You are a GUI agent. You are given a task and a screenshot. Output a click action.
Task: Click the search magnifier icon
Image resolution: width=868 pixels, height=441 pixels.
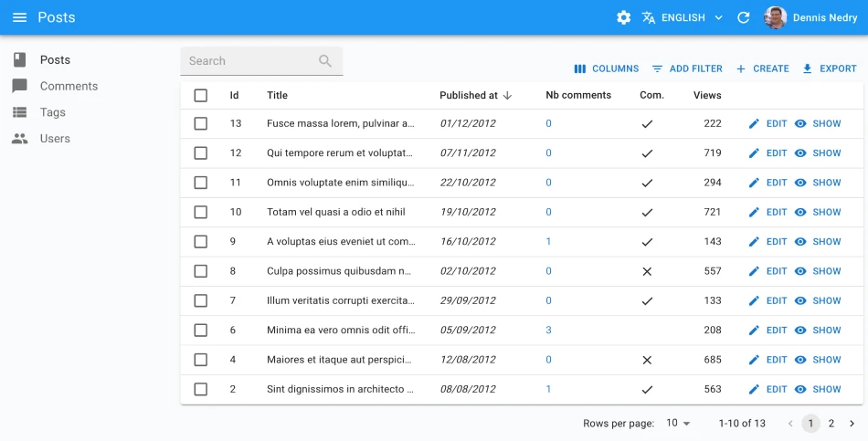[325, 61]
